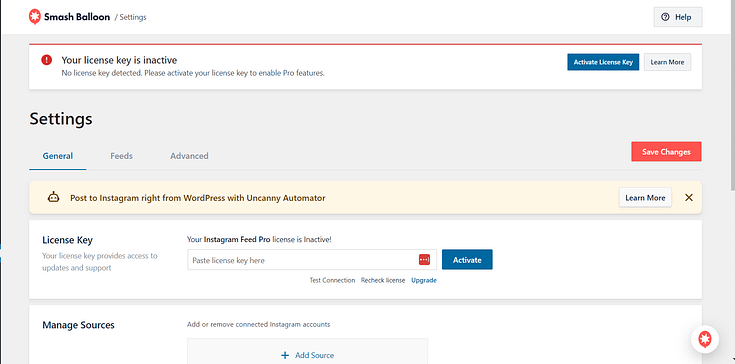Click the 'No license key detected' message
Image resolution: width=735 pixels, height=364 pixels.
click(193, 74)
